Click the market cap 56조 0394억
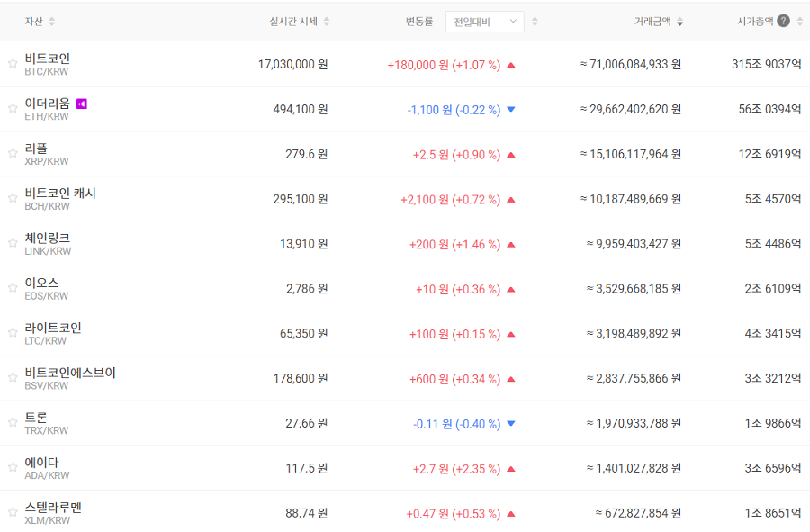The width and height of the screenshot is (810, 532). pos(769,110)
